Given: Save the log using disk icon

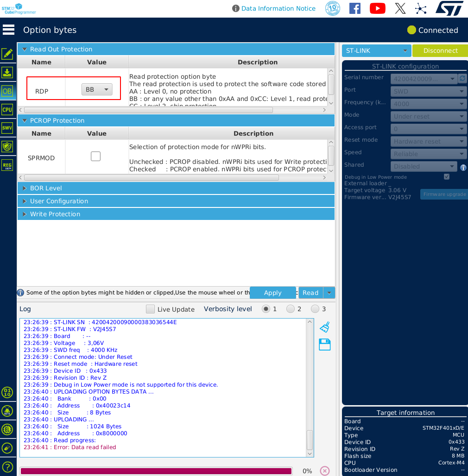Looking at the screenshot, I should pyautogui.click(x=325, y=344).
